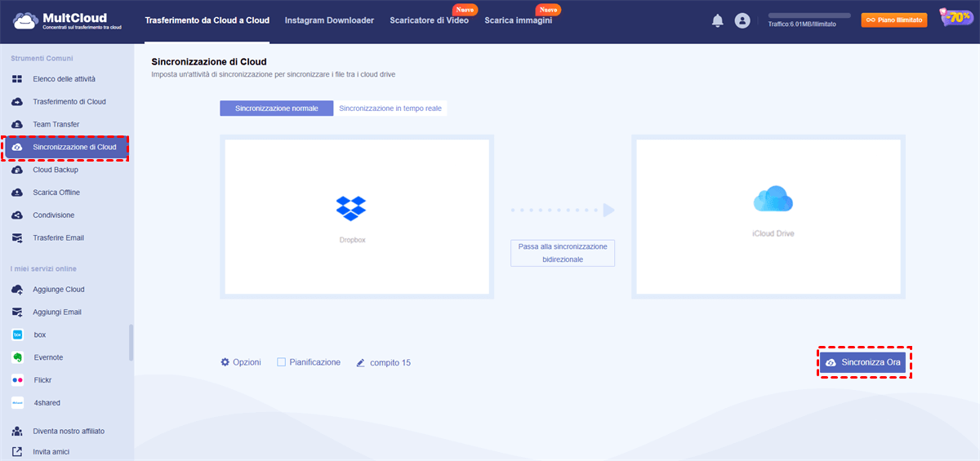
Task: Click the Scarica Offline icon
Action: (17, 193)
